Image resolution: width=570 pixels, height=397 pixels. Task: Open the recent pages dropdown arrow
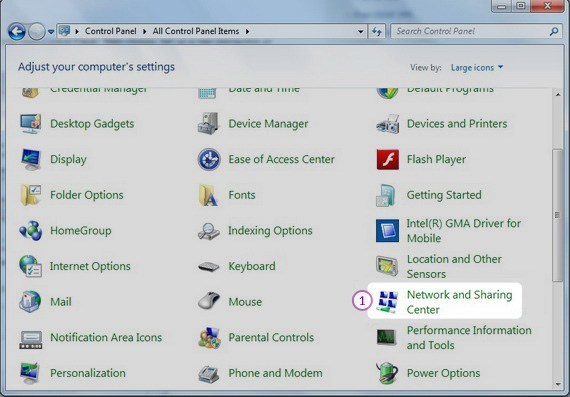(51, 32)
